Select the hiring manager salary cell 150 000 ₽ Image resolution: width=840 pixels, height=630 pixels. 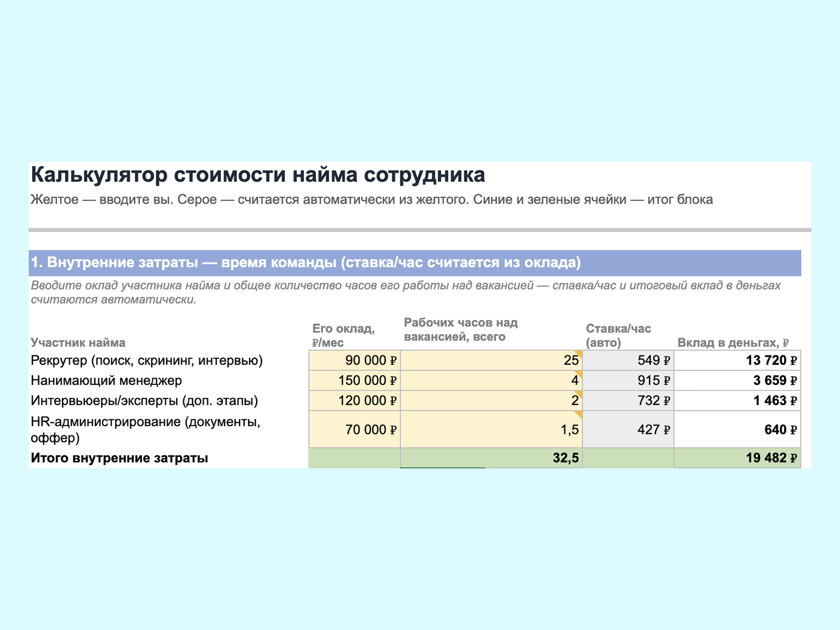coord(354,380)
